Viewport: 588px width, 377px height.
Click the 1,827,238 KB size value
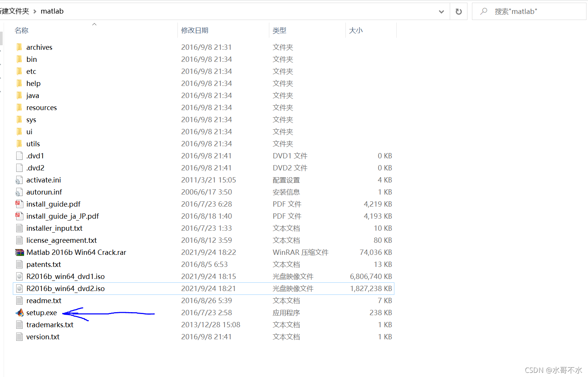coord(371,288)
